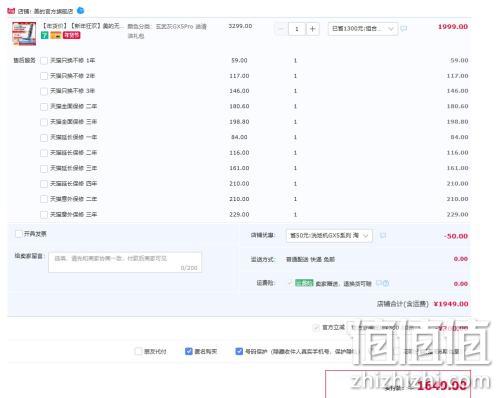Expand the 省50元 store discount dropdown
The image size is (500, 398).
click(x=329, y=236)
